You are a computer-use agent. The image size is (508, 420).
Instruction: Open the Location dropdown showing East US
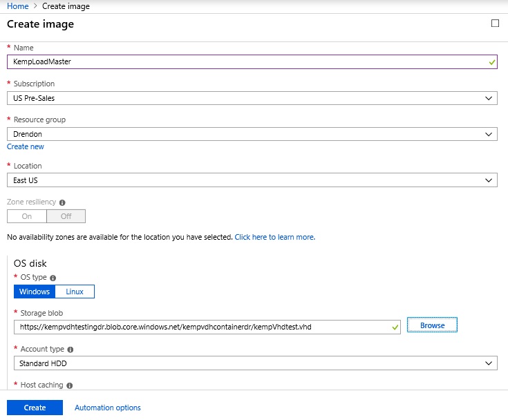(252, 180)
